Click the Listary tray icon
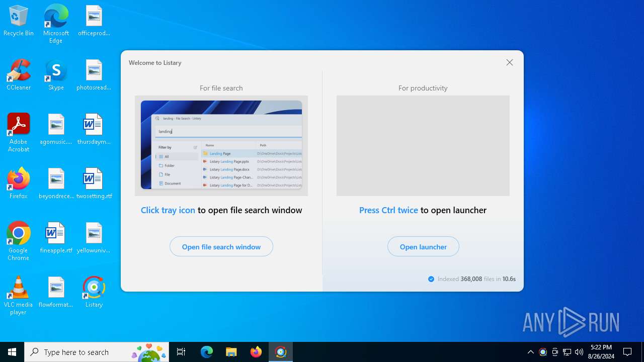644x362 pixels. coord(543,352)
